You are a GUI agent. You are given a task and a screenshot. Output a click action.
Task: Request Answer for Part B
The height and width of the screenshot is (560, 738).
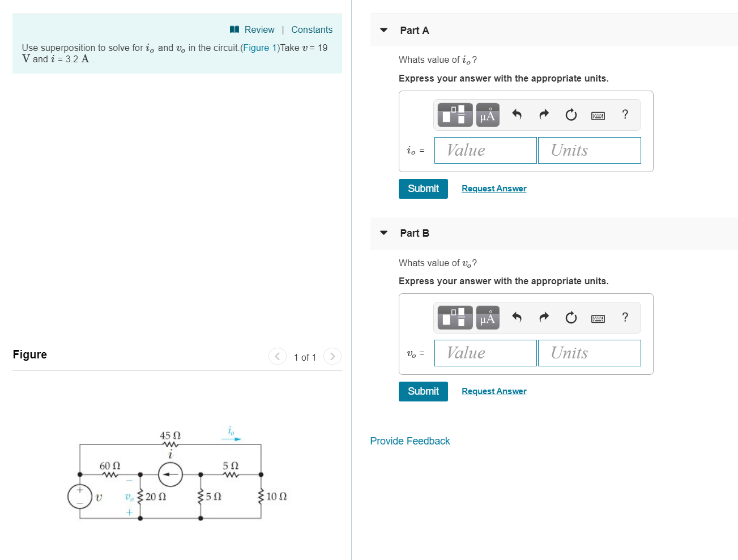(494, 391)
